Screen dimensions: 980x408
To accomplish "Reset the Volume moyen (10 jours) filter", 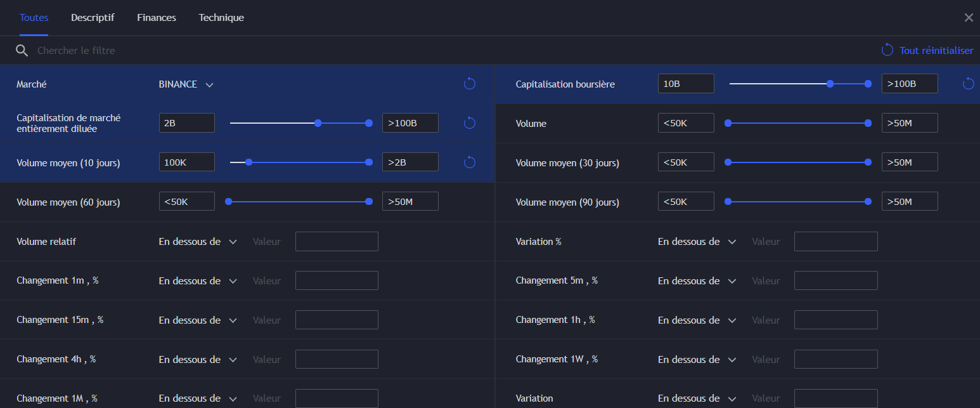I will point(470,162).
